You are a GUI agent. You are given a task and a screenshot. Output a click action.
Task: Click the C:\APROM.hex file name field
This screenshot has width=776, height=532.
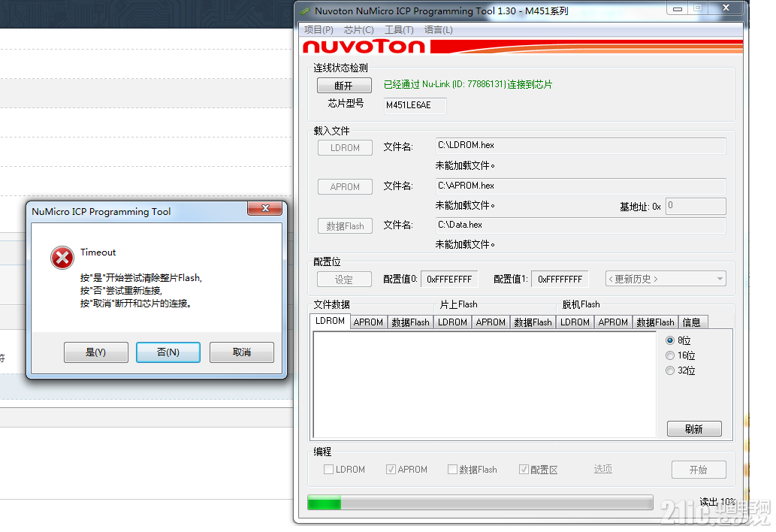click(x=581, y=186)
